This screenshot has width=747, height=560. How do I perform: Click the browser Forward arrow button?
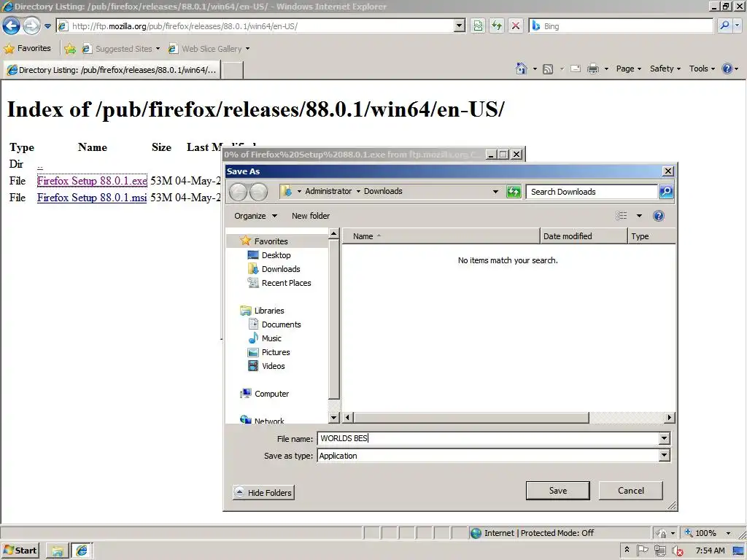click(x=31, y=26)
